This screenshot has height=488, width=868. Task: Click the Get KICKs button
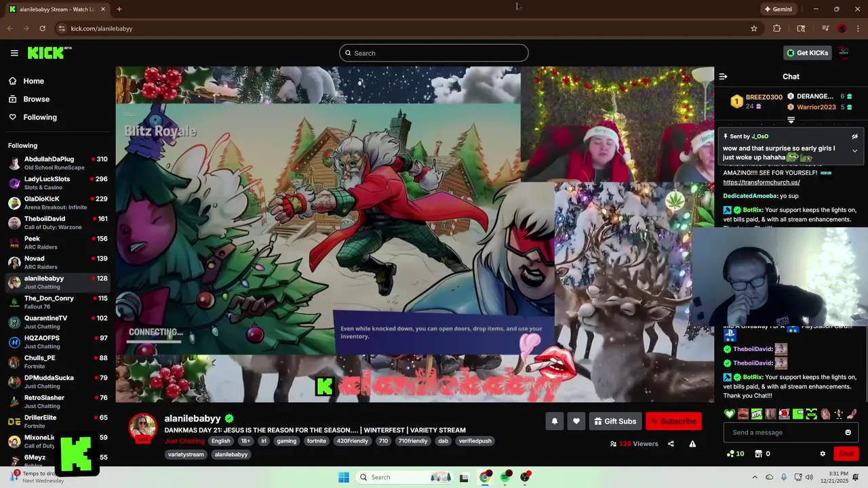pyautogui.click(x=807, y=53)
